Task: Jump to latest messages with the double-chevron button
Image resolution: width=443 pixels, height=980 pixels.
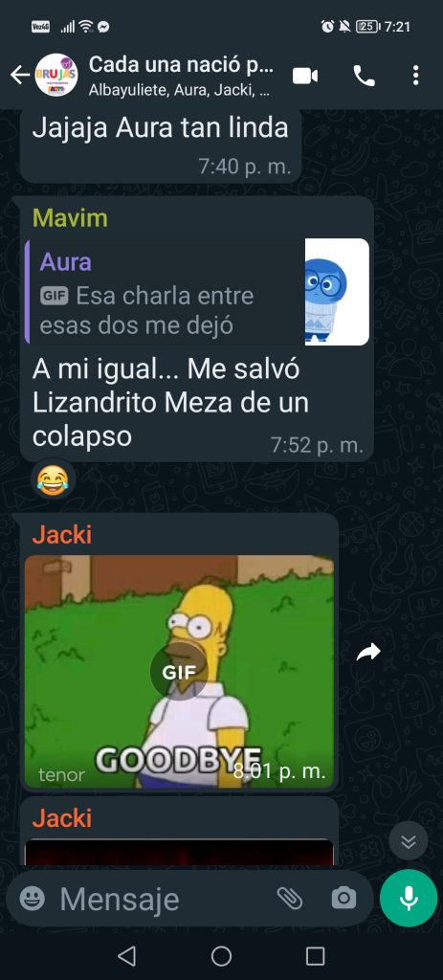Action: pyautogui.click(x=408, y=841)
